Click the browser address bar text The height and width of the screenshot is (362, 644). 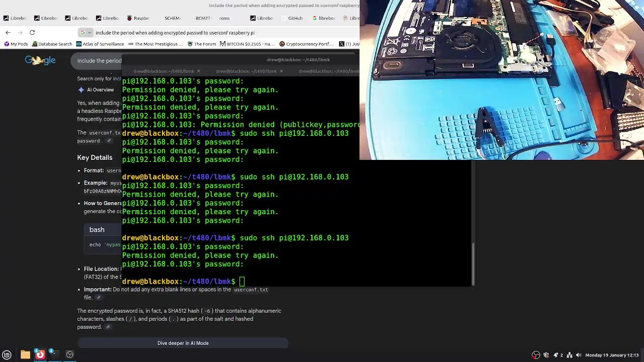pyautogui.click(x=175, y=33)
